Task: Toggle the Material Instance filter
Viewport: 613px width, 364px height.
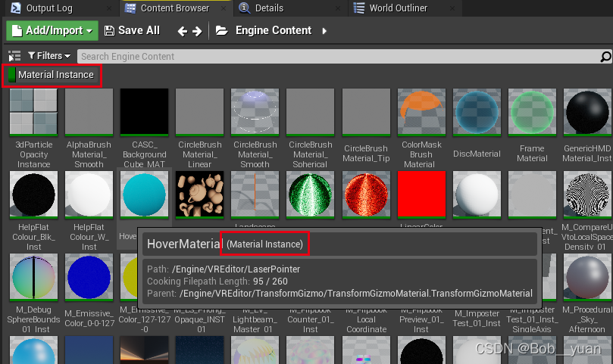Action: coord(52,75)
